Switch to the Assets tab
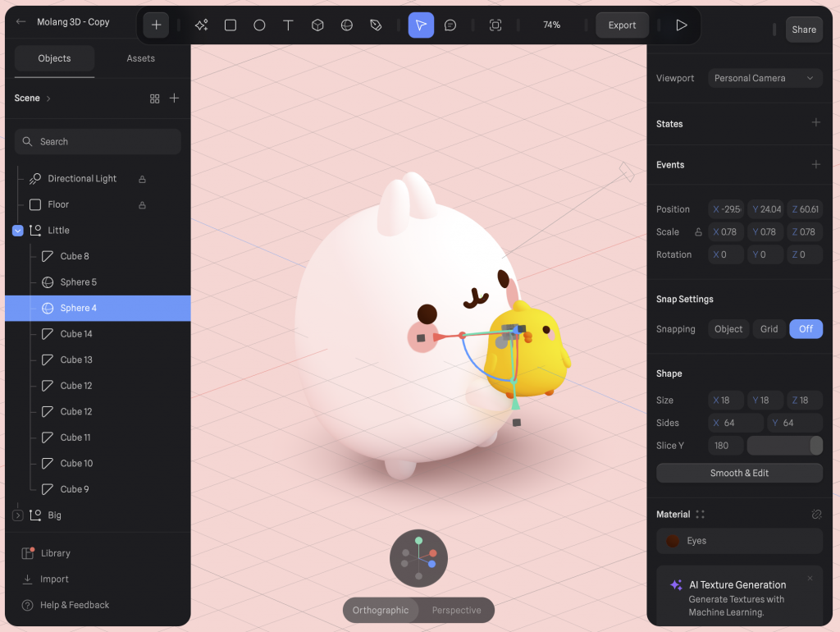The height and width of the screenshot is (632, 840). [140, 58]
